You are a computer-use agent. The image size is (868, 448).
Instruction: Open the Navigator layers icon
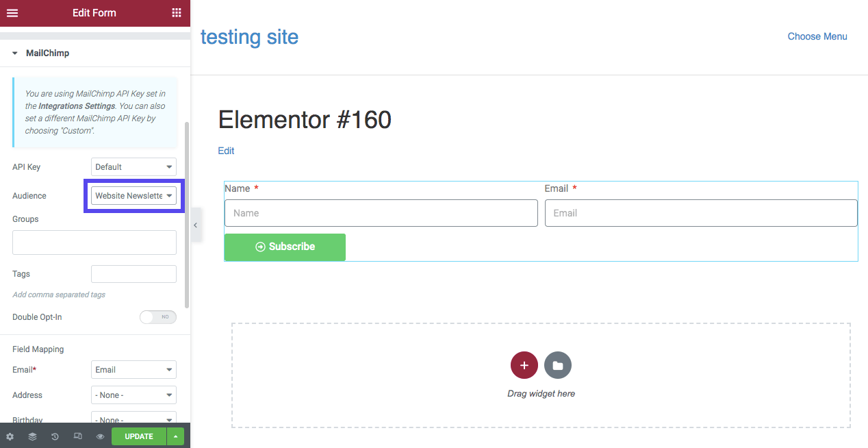(32, 436)
